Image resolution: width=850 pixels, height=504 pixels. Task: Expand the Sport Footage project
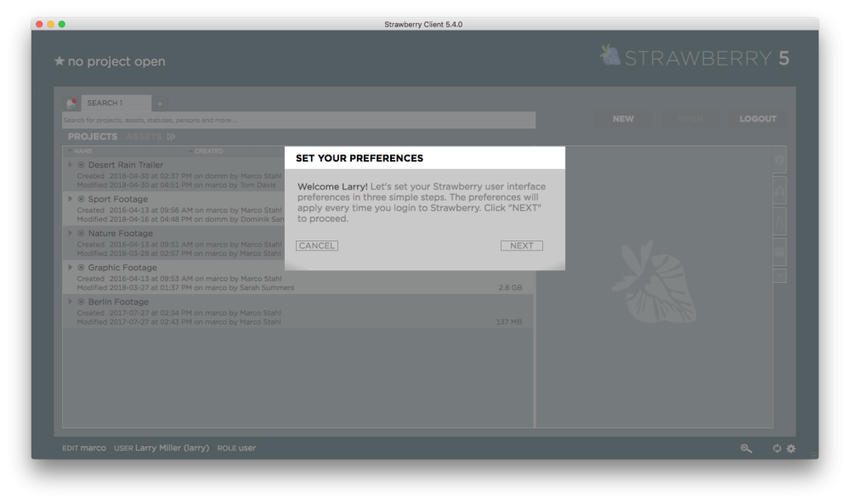70,199
